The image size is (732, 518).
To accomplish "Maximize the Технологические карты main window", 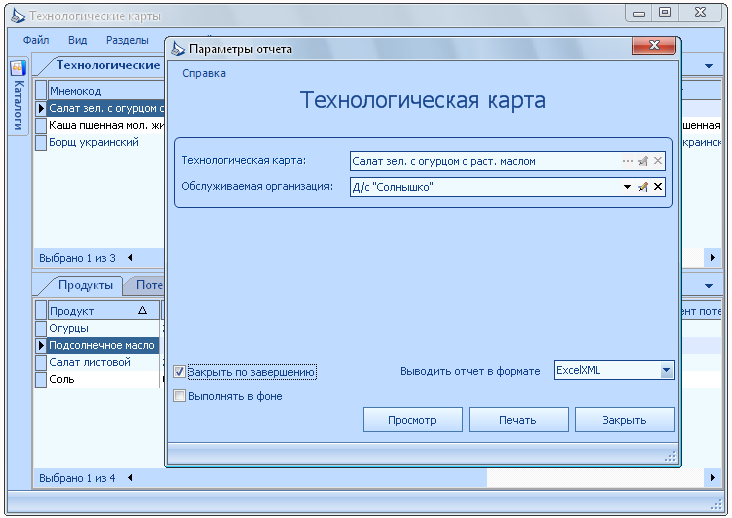I will click(665, 13).
